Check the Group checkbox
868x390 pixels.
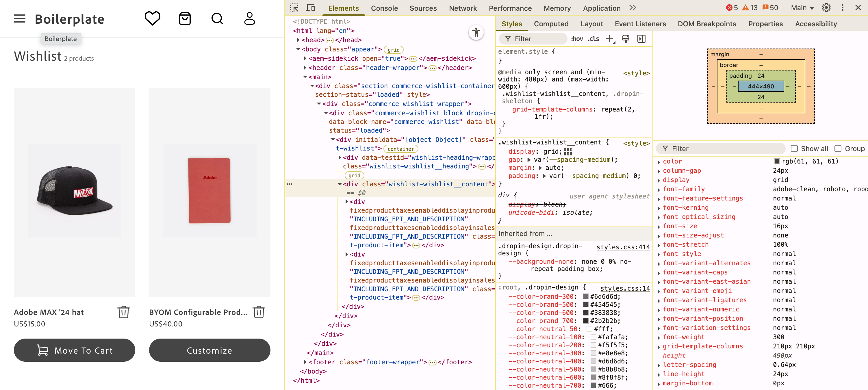(838, 148)
